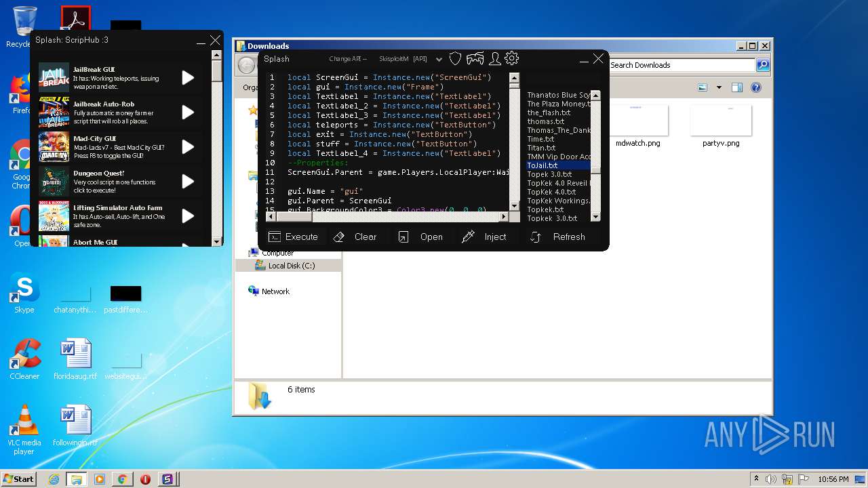868x488 pixels.
Task: Select Time.txt in the script list
Action: click(540, 139)
